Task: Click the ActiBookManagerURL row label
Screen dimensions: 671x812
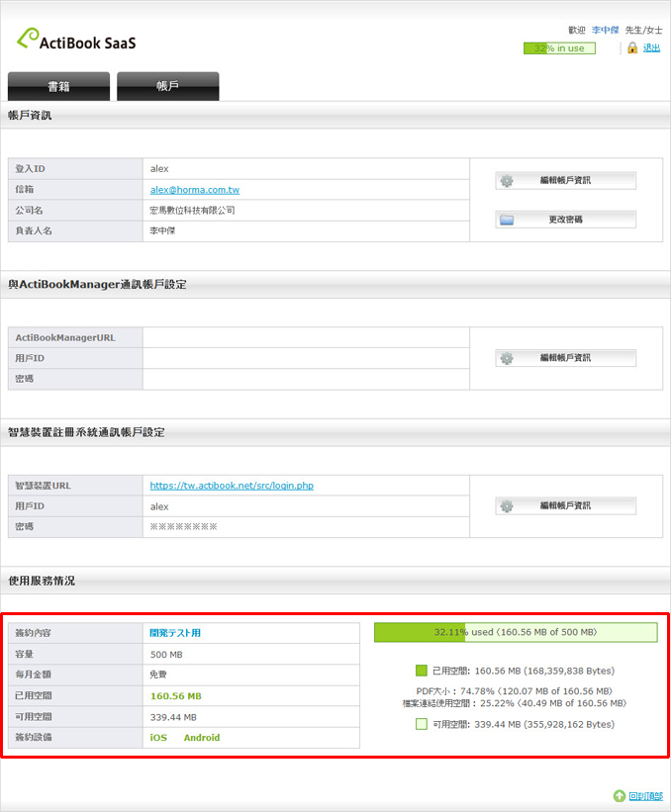Action: pyautogui.click(x=65, y=337)
